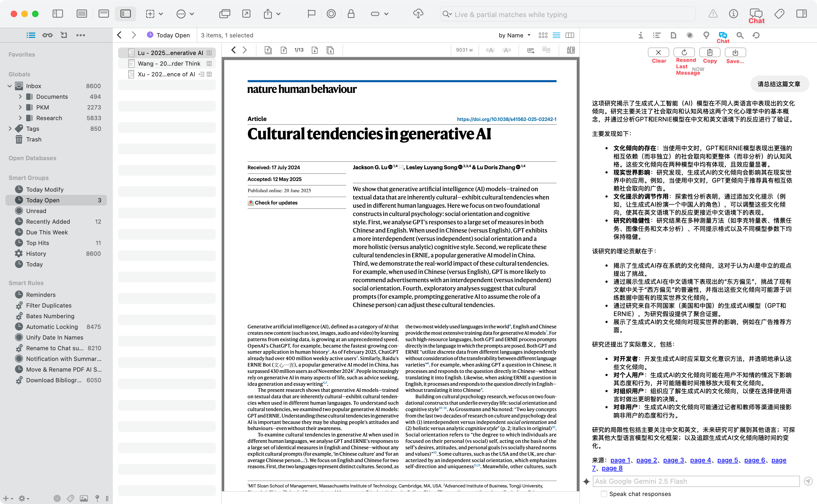The height and width of the screenshot is (504, 817).
Task: Click the Ask Google Gemini input field
Action: [x=696, y=481]
